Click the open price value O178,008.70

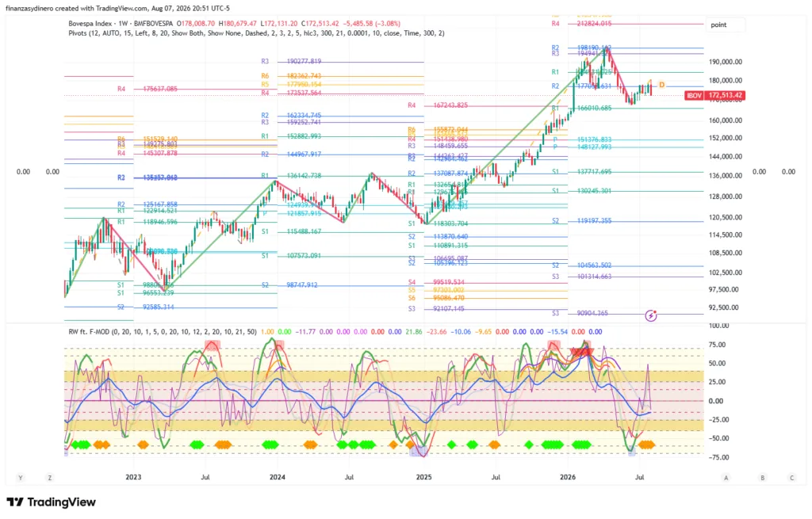point(196,23)
